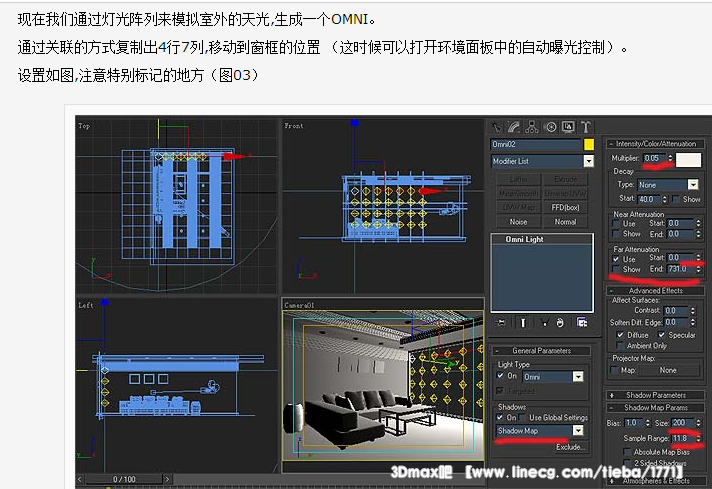Screen dimensions: 712x489
Task: Open the Display command panel tab
Action: [568, 127]
